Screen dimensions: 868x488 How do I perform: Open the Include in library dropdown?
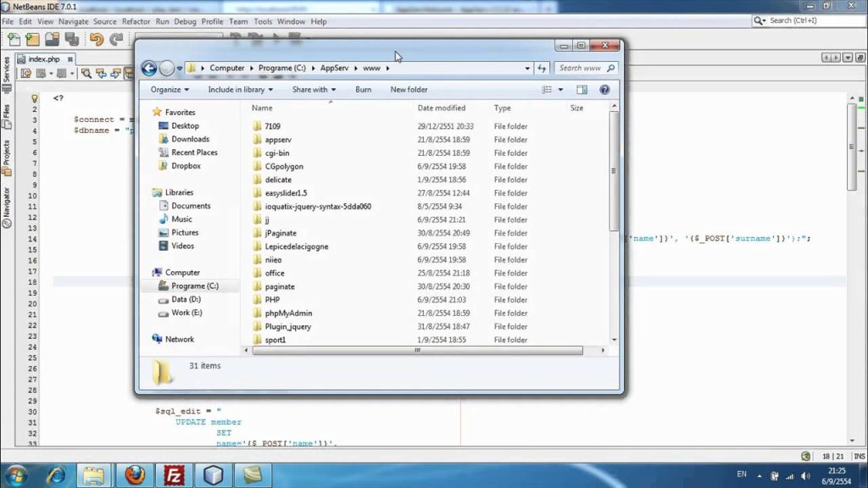coord(240,90)
